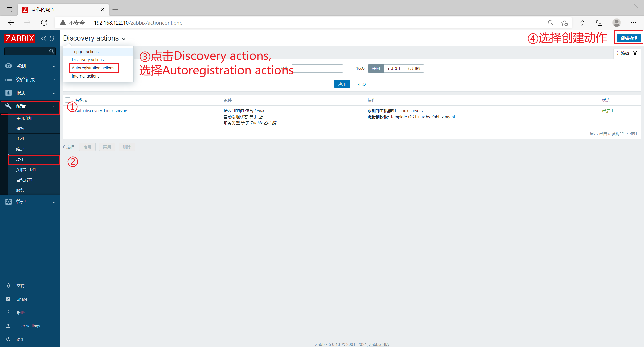
Task: Open 关联项事件 in configuration submenu
Action: (x=34, y=170)
